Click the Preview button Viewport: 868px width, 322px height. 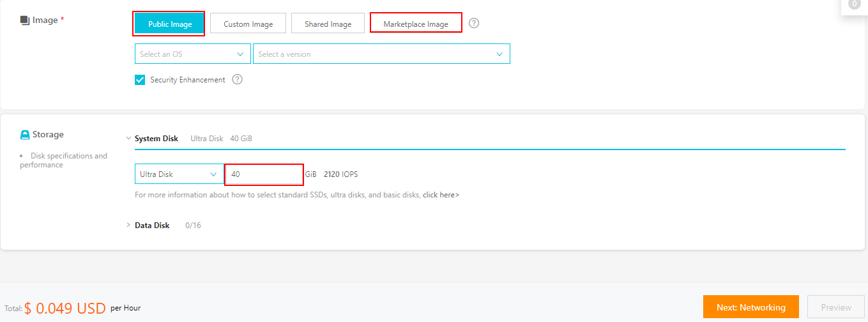[835, 307]
